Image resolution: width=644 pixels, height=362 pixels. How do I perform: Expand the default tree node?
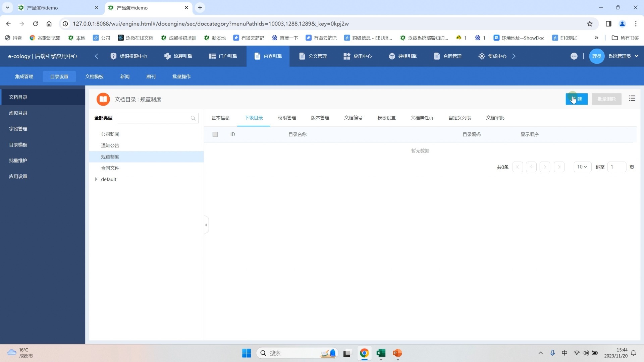tap(96, 179)
